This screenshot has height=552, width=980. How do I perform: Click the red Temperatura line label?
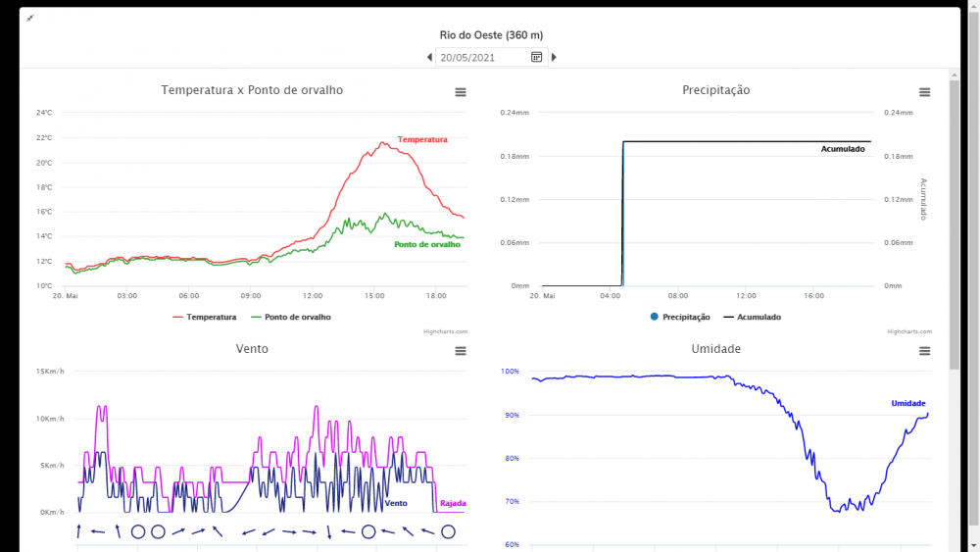422,140
